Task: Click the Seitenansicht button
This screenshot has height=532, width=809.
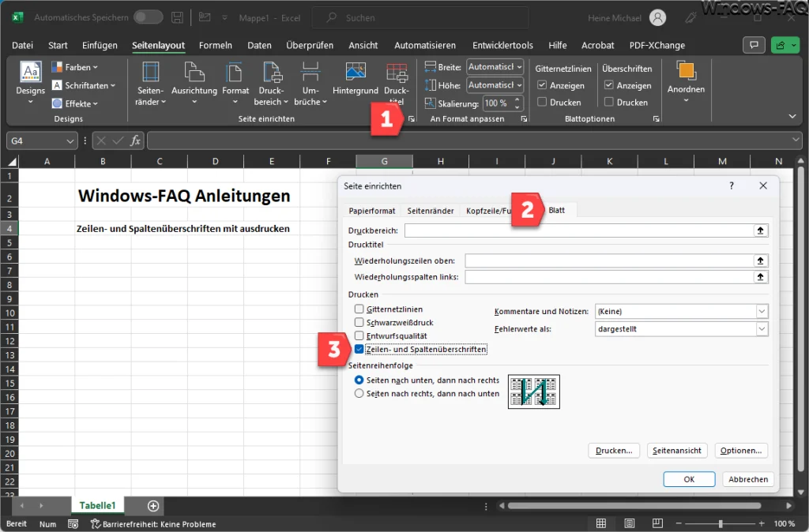Action: click(677, 451)
